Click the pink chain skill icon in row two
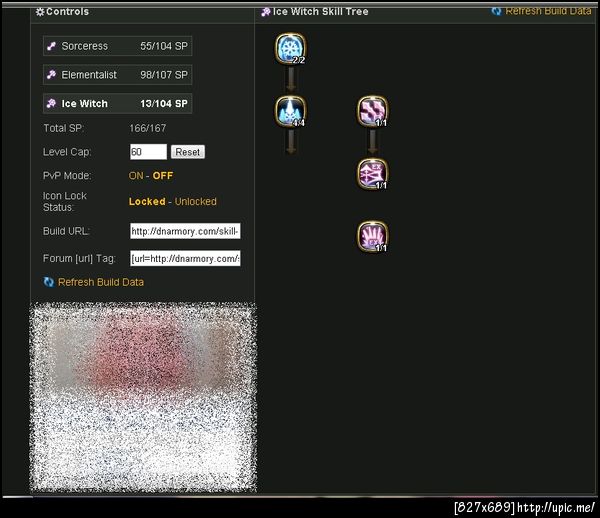The width and height of the screenshot is (600, 518). click(373, 111)
